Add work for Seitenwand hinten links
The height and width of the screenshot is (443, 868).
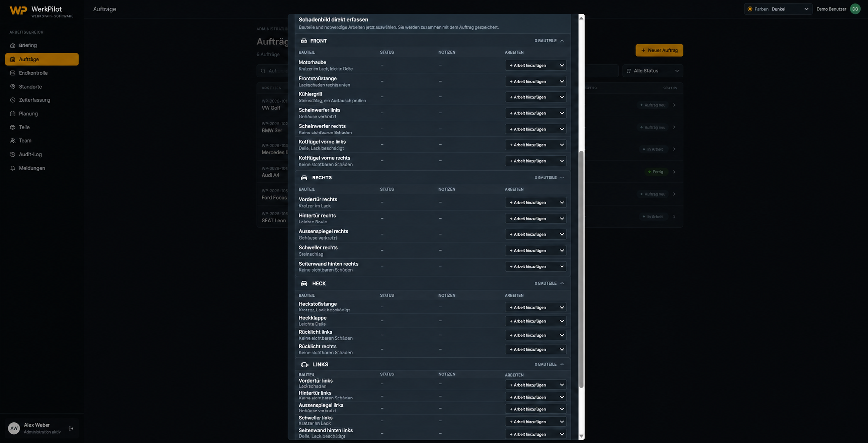pos(535,434)
